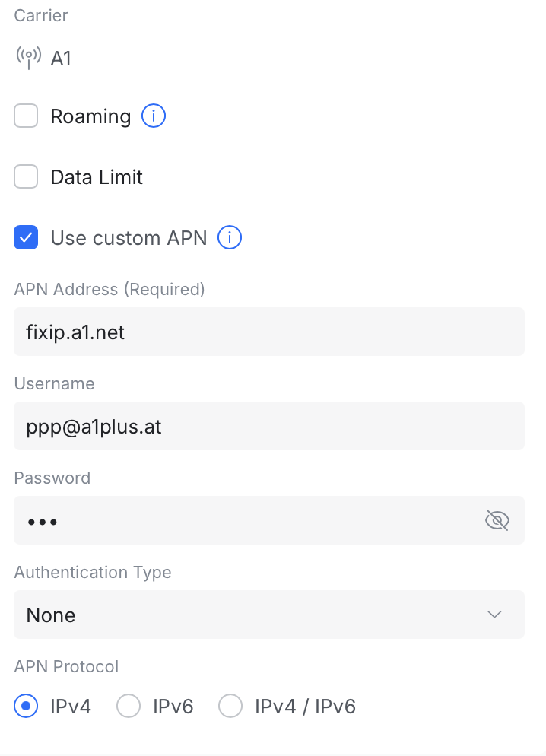Select the IPv4 radio button
Viewport: 546px width, 756px height.
pos(26,707)
